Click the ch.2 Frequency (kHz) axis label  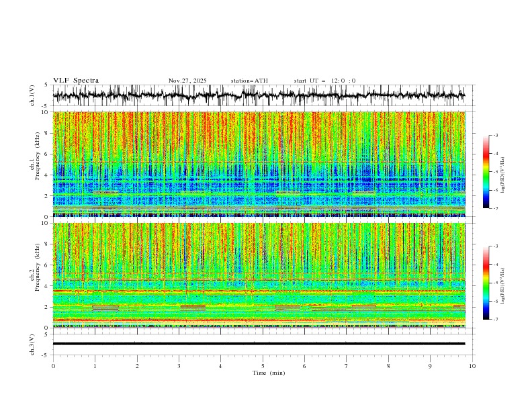tap(35, 267)
